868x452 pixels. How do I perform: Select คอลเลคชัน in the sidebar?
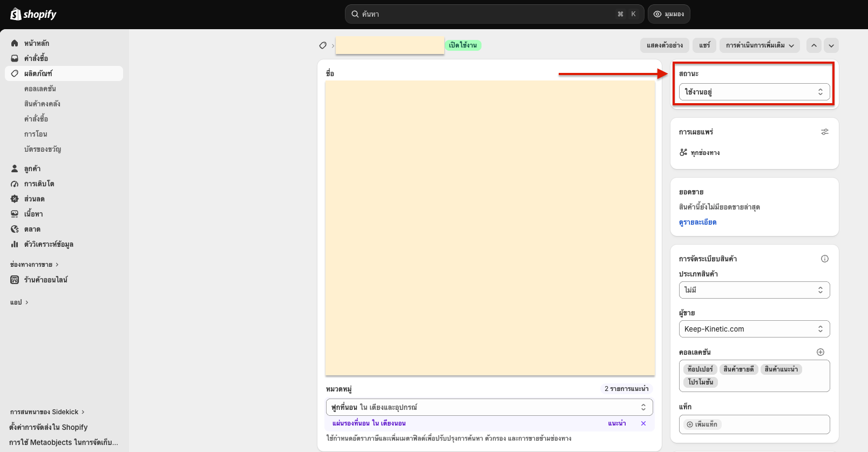click(40, 89)
